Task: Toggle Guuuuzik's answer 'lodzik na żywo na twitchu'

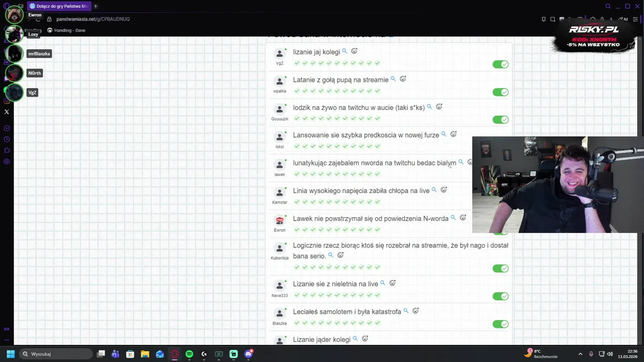Action: point(501,120)
